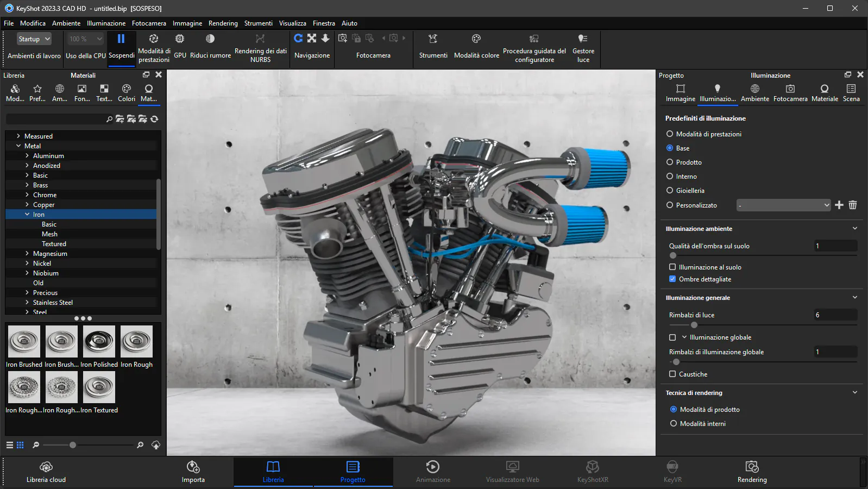Select Prodotto lighting preset radio button
The width and height of the screenshot is (868, 489).
670,162
